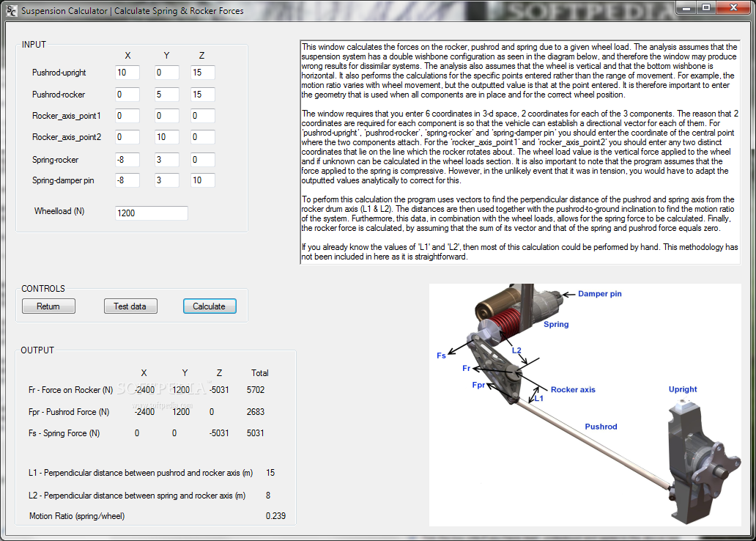Select the Spring-rocker X field
The width and height of the screenshot is (756, 541).
pyautogui.click(x=127, y=159)
